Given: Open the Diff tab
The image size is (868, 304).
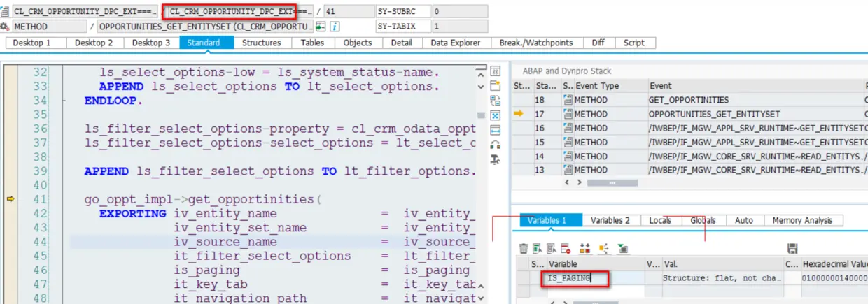Looking at the screenshot, I should (x=598, y=43).
